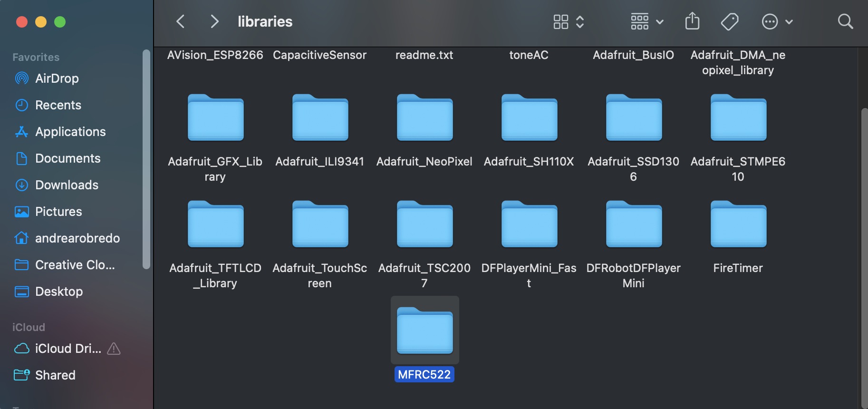Select the MFRC522 folder icon
Viewport: 868px width, 409px height.
(424, 331)
